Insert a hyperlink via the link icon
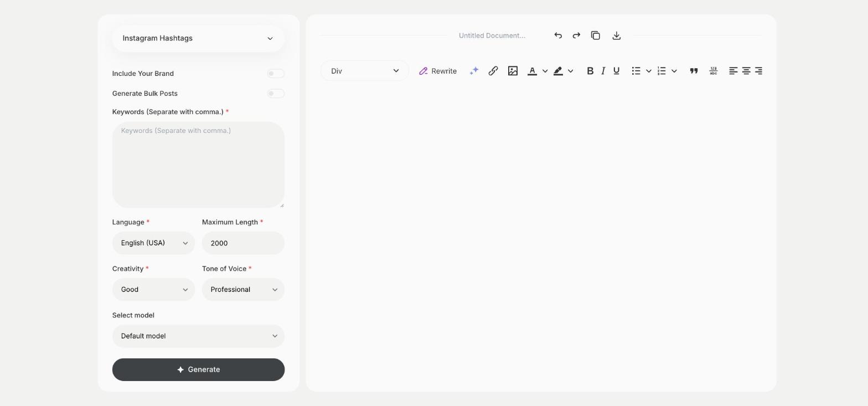Image resolution: width=868 pixels, height=406 pixels. (x=493, y=71)
